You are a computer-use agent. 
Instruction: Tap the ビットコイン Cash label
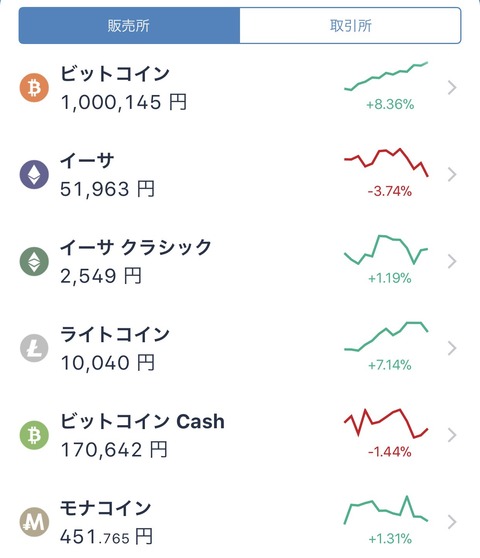[x=142, y=421]
